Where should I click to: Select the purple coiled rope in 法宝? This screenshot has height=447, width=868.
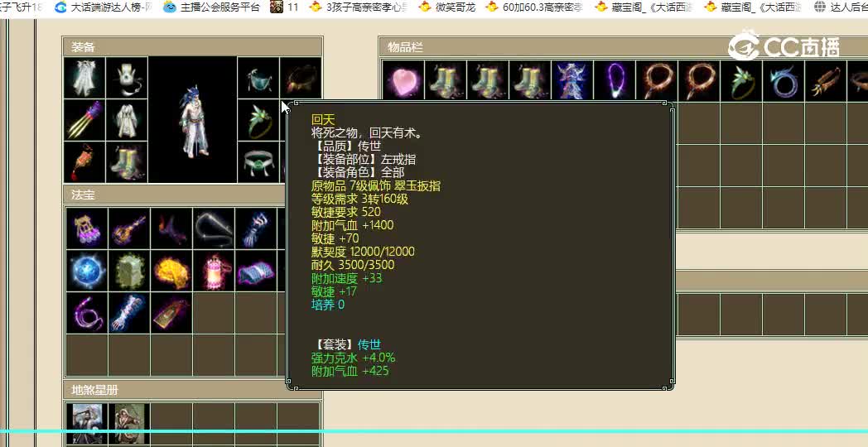click(88, 313)
